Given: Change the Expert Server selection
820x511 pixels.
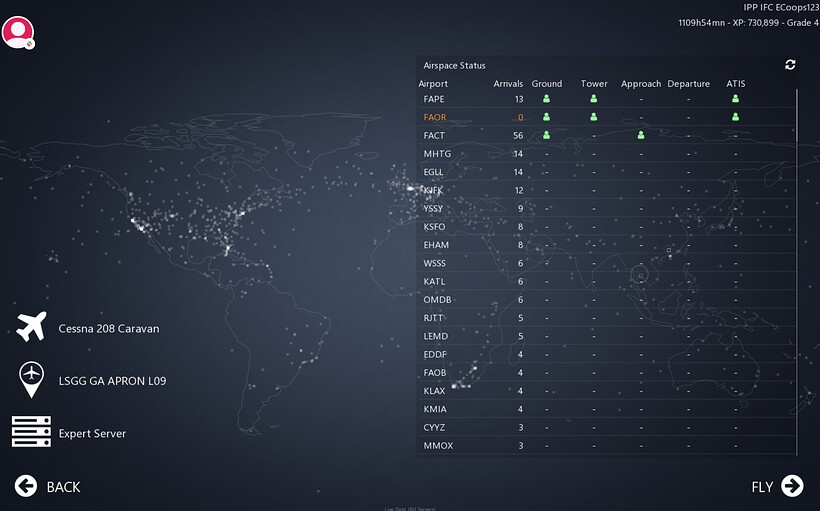Looking at the screenshot, I should [92, 434].
